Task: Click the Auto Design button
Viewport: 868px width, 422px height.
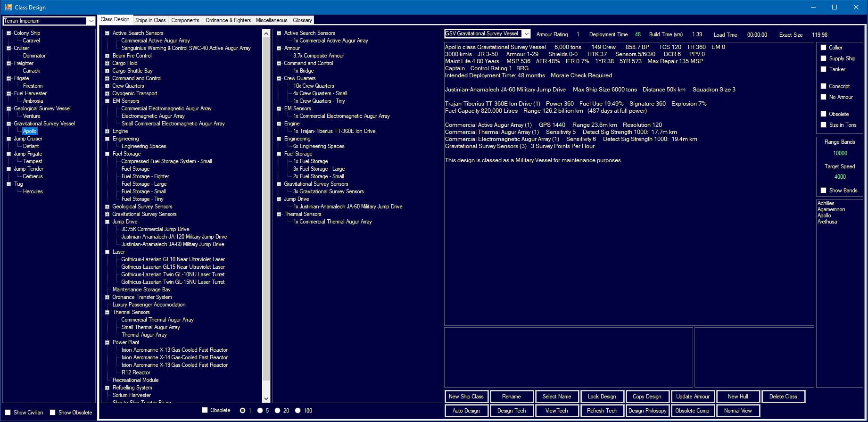Action: coord(466,411)
